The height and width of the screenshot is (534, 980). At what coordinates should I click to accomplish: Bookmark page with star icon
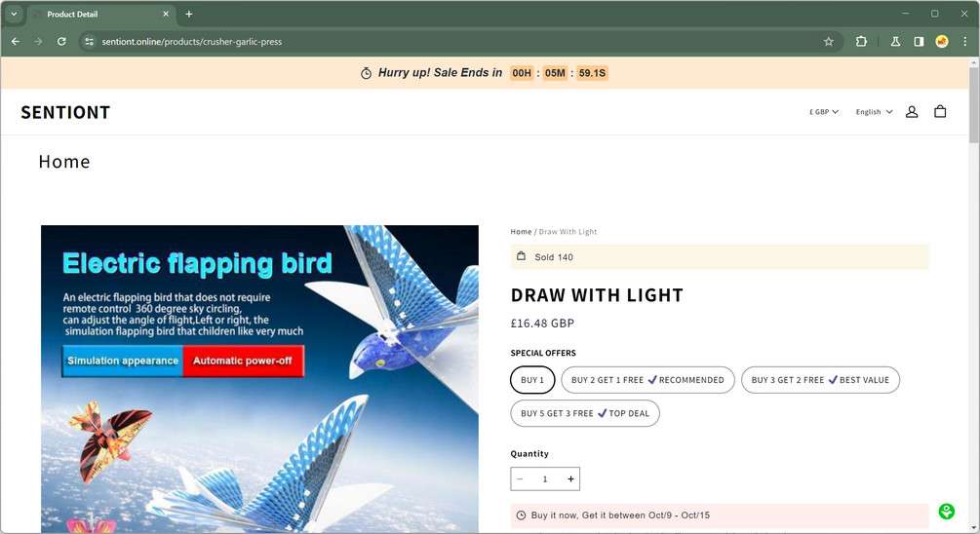829,42
